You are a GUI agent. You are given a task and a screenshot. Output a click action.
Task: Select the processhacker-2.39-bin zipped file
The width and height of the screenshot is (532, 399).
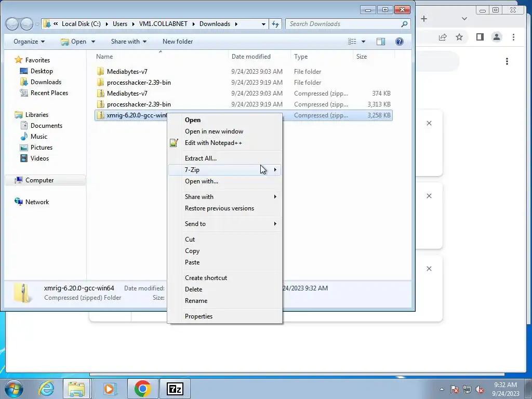click(x=243, y=104)
